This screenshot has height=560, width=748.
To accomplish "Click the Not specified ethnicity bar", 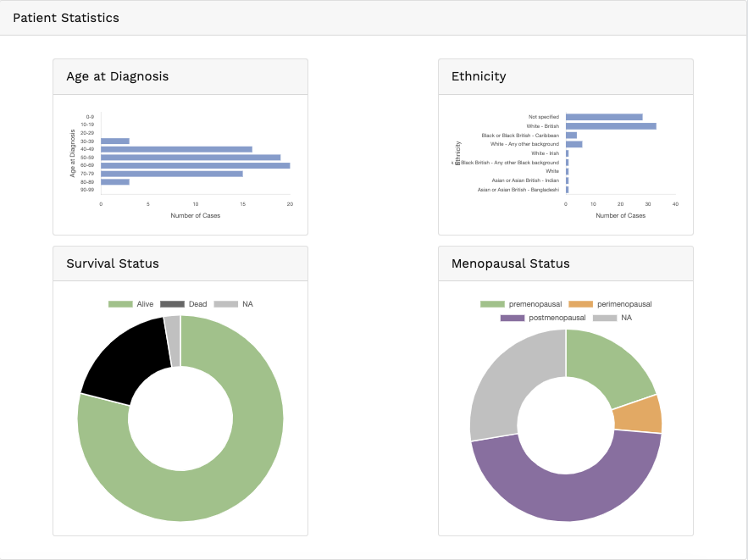I will tap(604, 117).
